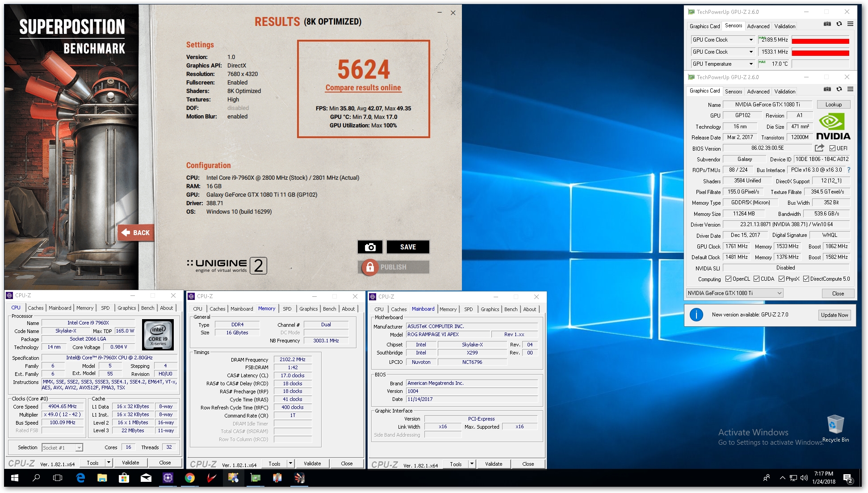Screen dimensions: 868x493
Task: Click the volume speaker tray icon
Action: click(804, 478)
